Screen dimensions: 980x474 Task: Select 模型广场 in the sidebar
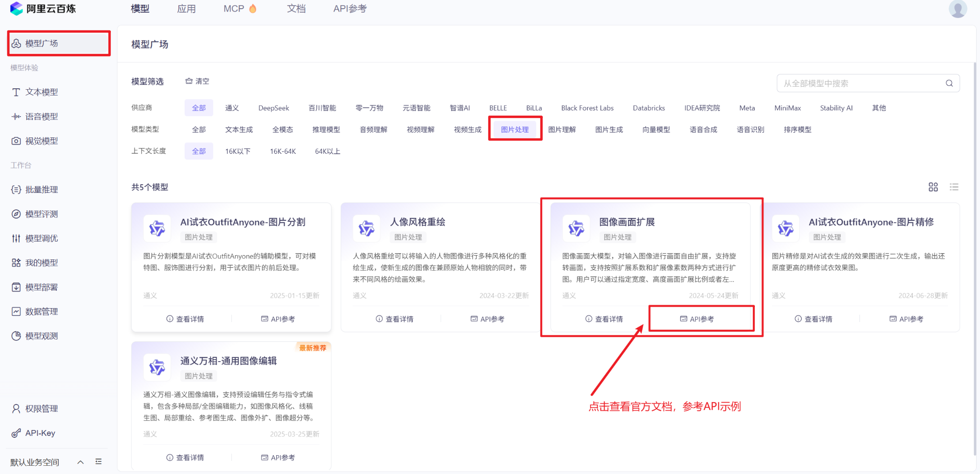(59, 43)
